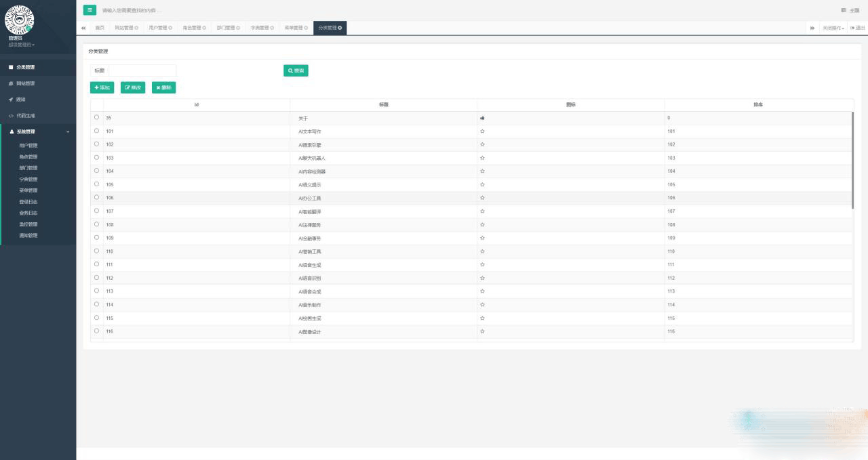Open the 主题 theme switcher

point(850,10)
